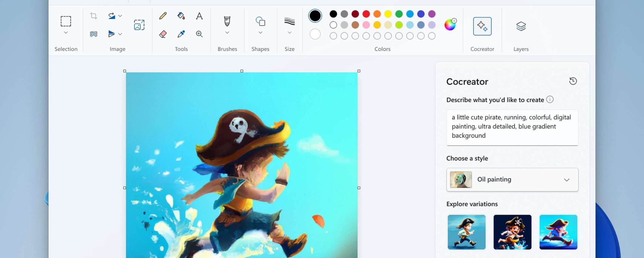The image size is (644, 258).
Task: Pick the pink palette swatch
Action: tap(366, 25)
